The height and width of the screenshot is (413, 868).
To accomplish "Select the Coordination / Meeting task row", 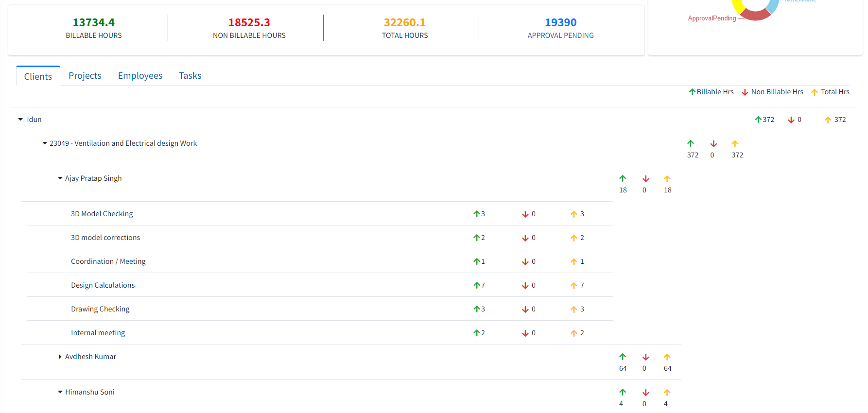I will click(108, 261).
